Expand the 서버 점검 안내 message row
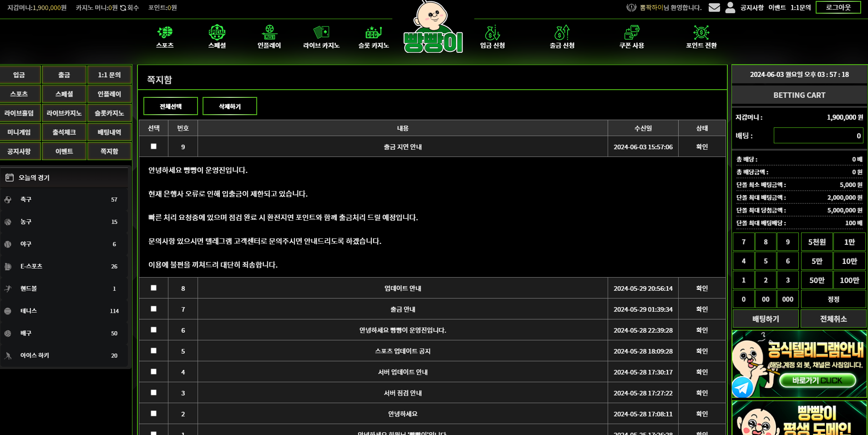 pos(402,393)
